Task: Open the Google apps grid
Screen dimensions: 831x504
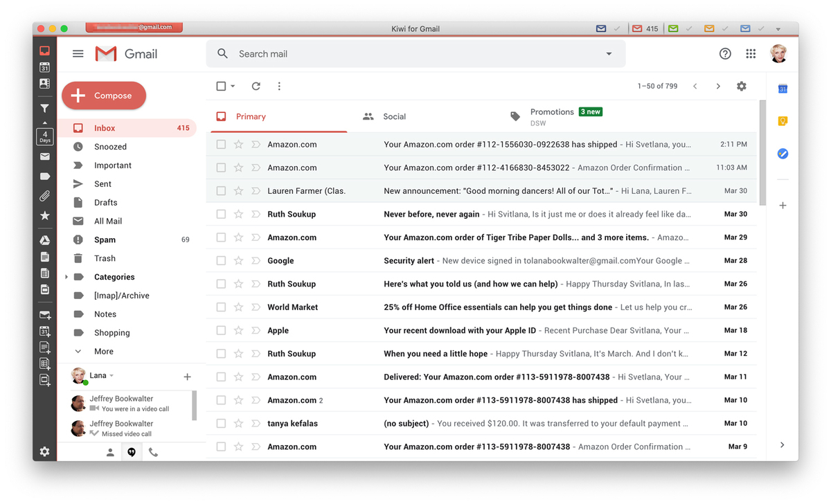Action: click(751, 53)
